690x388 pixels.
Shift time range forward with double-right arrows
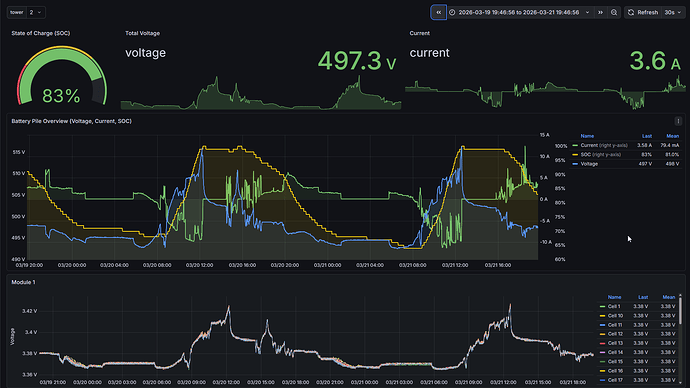[600, 12]
